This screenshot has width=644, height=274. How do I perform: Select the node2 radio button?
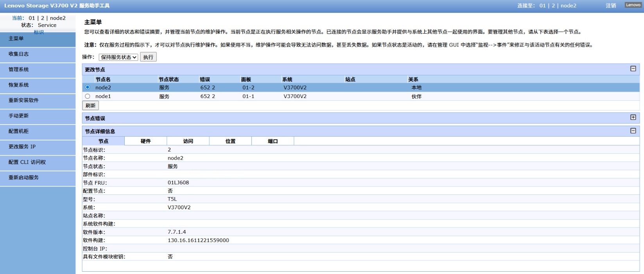[x=88, y=87]
